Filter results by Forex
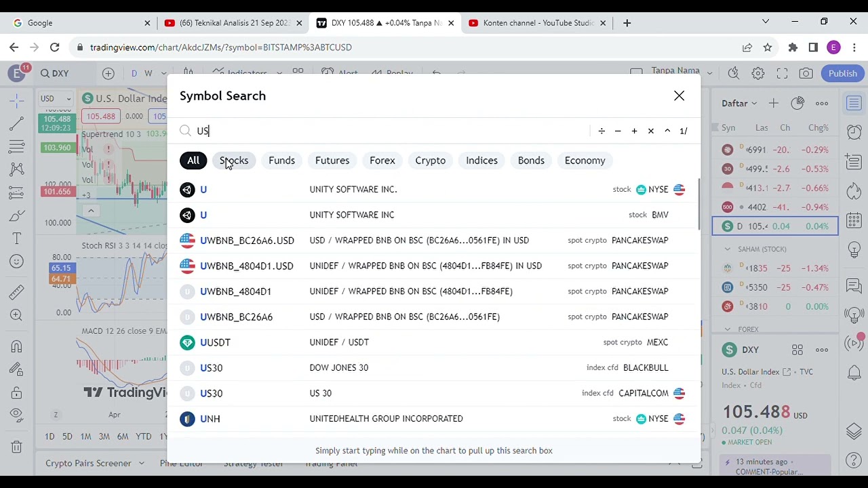Viewport: 868px width, 488px height. point(382,161)
